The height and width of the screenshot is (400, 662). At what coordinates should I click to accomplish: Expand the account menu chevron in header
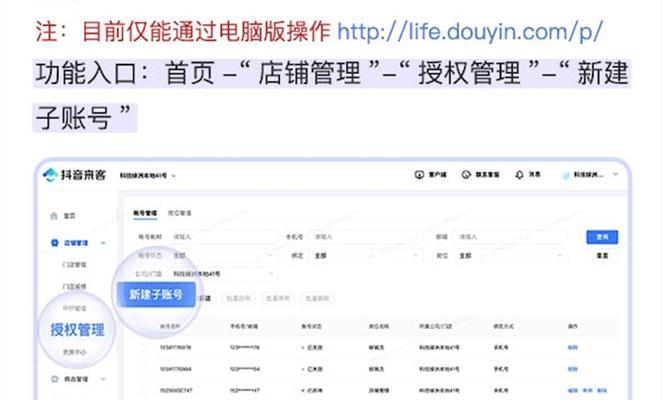[x=616, y=174]
